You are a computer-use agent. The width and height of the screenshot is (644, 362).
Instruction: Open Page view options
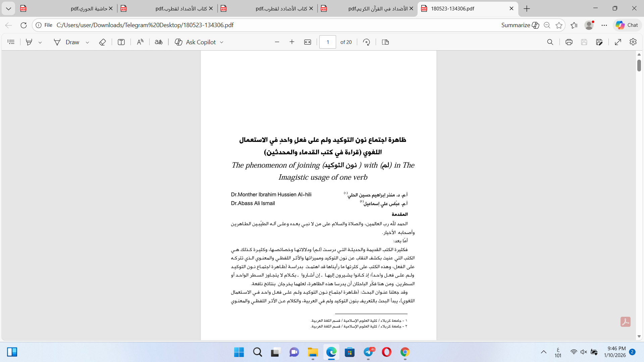[x=385, y=42]
